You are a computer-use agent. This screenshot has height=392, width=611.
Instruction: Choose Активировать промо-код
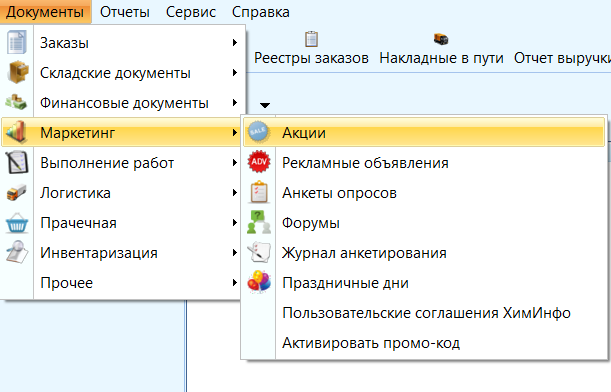(424, 343)
